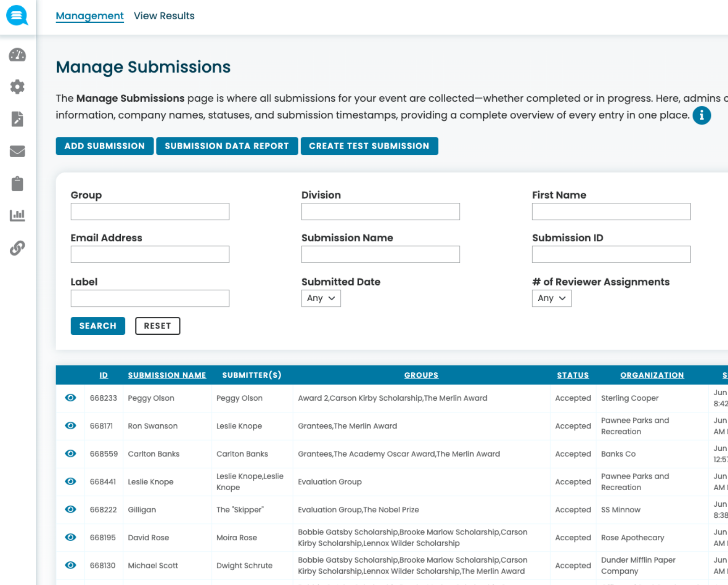
Task: View details of Gilligan's submission
Action: click(70, 509)
